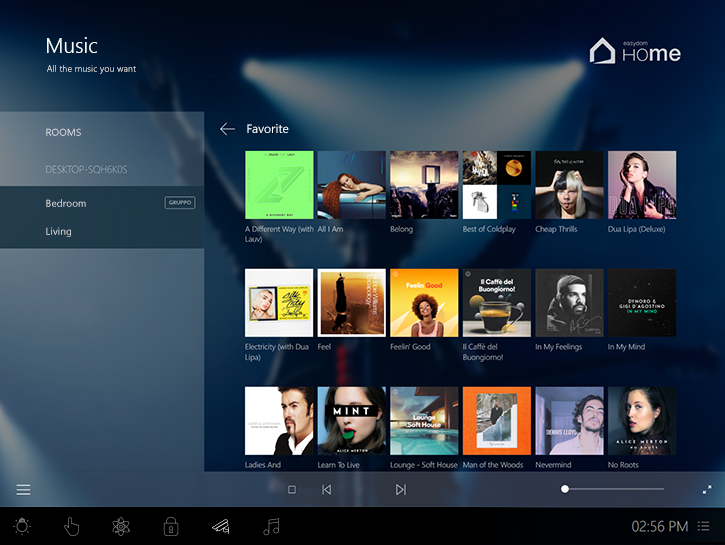The image size is (725, 545).
Task: Open the Learn To Live MINT cover
Action: click(x=351, y=421)
